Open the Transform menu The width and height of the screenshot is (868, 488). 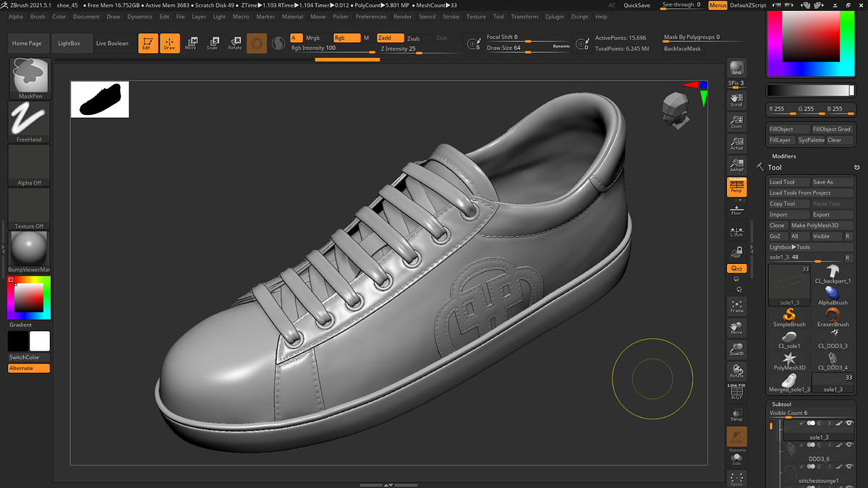(x=524, y=17)
